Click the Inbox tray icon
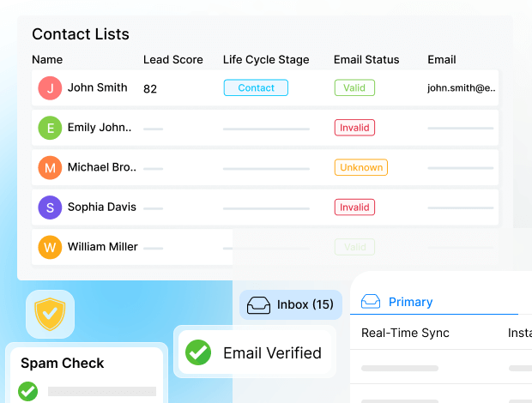 (258, 305)
